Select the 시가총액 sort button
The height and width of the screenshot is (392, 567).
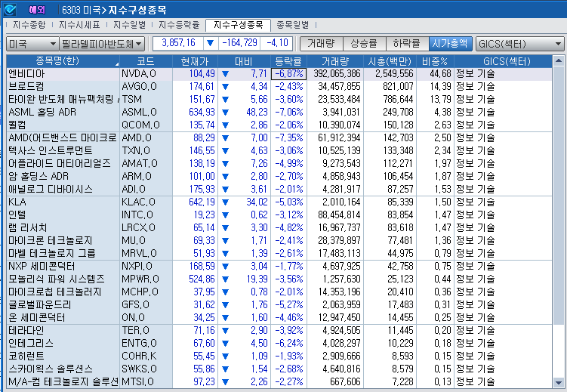pos(450,43)
